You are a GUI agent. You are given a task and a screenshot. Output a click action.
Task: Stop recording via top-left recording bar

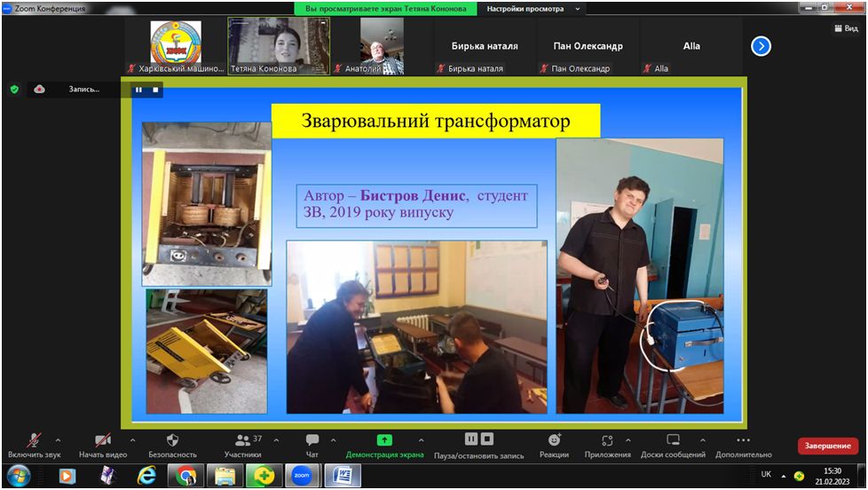point(155,90)
